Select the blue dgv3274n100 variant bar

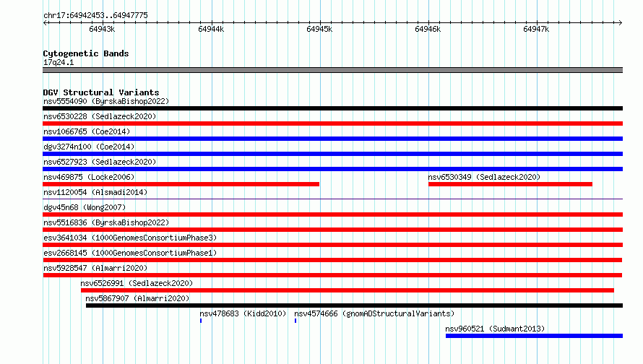pos(332,154)
